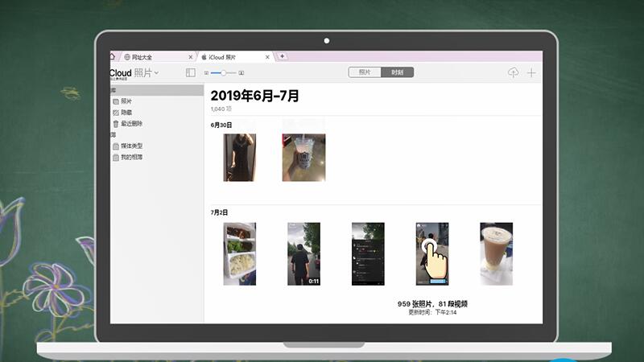Viewport: 644px width, 362px height.
Task: Click the 1,040 项 count text
Action: pos(221,109)
